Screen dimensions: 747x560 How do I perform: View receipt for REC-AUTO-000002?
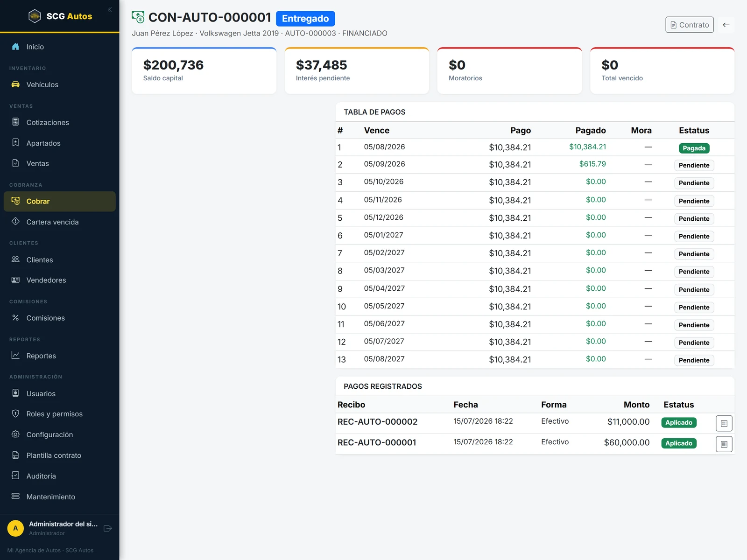click(x=724, y=423)
